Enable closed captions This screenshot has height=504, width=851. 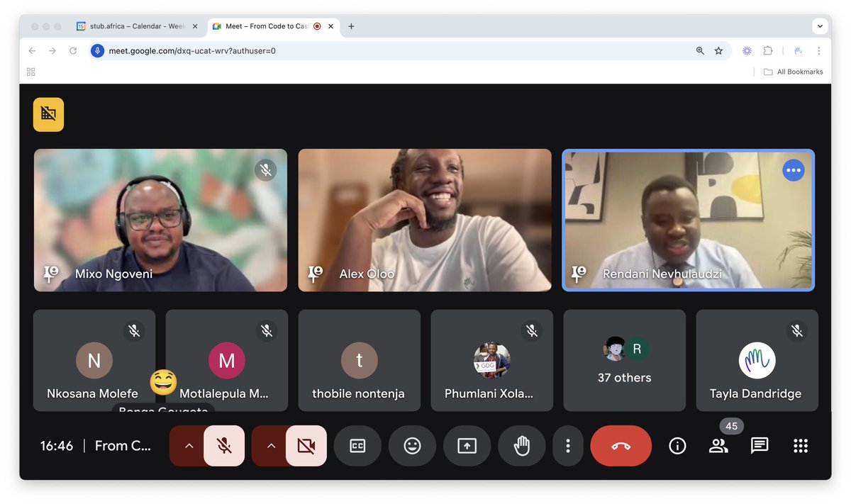coord(357,445)
